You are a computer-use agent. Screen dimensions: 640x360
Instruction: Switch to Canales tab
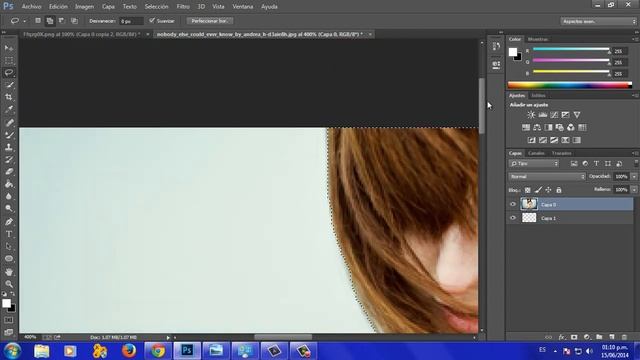click(536, 153)
